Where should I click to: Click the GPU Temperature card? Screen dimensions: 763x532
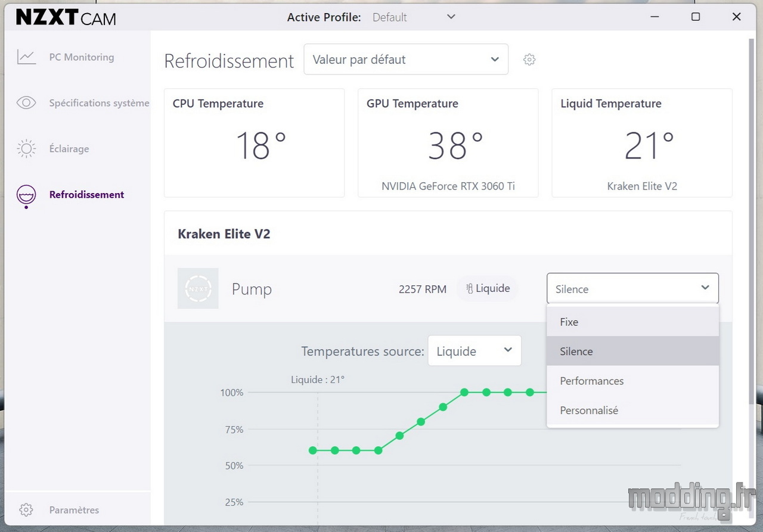448,143
